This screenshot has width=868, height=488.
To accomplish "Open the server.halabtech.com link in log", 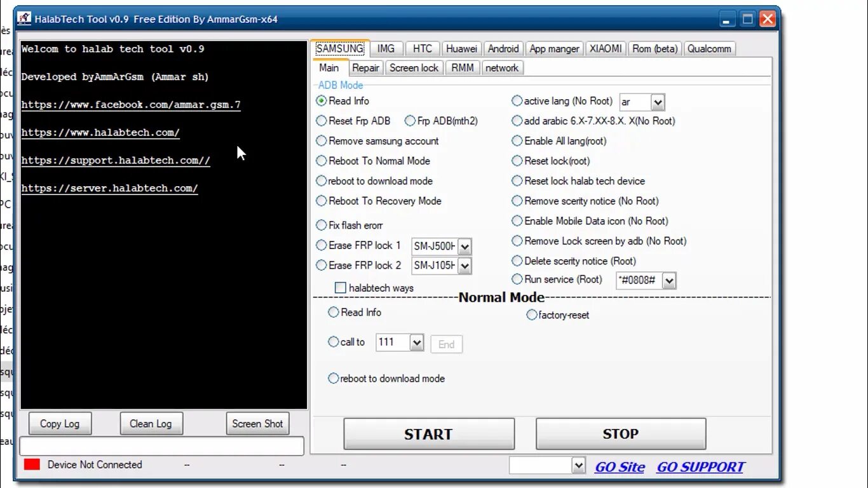I will tap(109, 189).
